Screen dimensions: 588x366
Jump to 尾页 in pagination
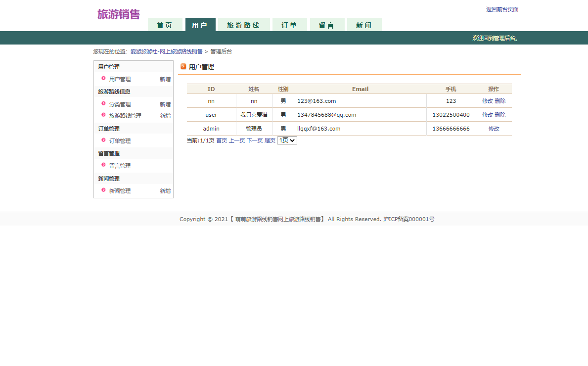tap(270, 140)
